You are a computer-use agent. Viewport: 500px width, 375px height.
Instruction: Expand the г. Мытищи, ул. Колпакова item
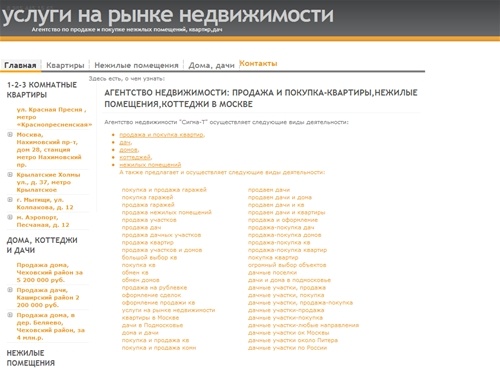pyautogui.click(x=10, y=200)
